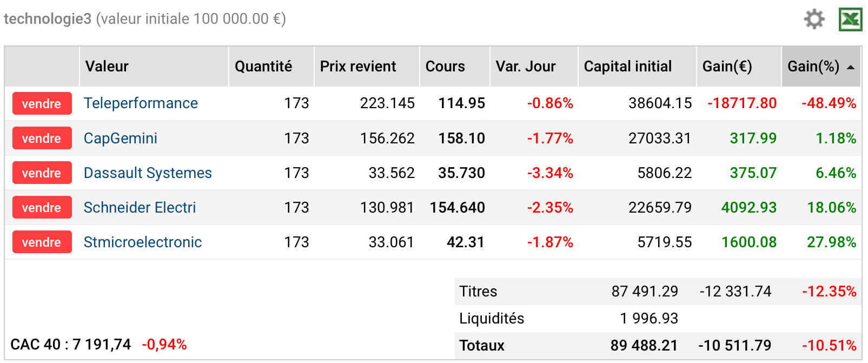This screenshot has width=868, height=363.
Task: Open Dassault Systemes stock page
Action: click(x=148, y=173)
